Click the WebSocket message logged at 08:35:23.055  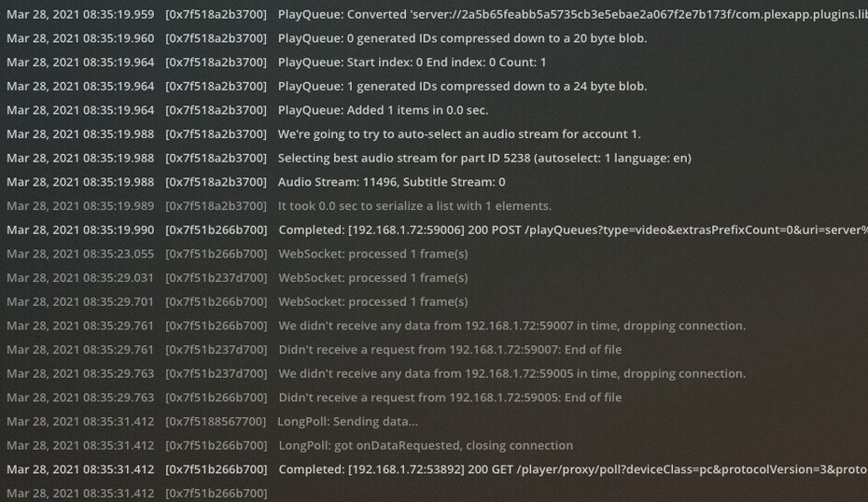tap(372, 254)
